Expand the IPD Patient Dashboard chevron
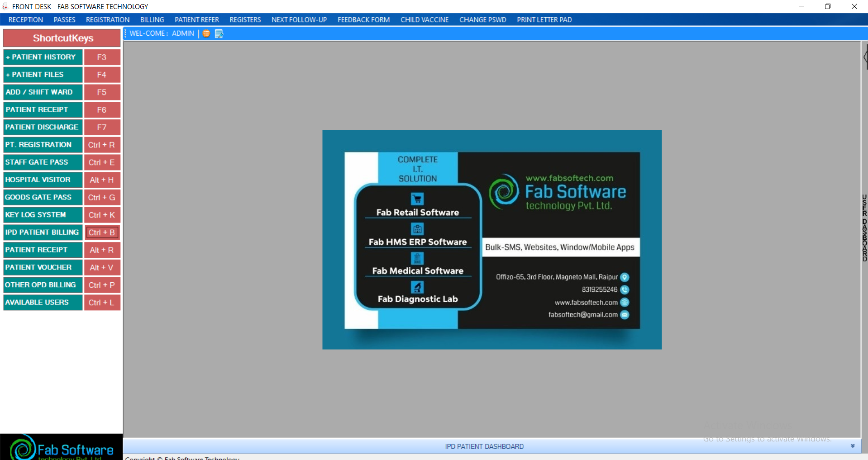868x460 pixels. click(x=853, y=446)
